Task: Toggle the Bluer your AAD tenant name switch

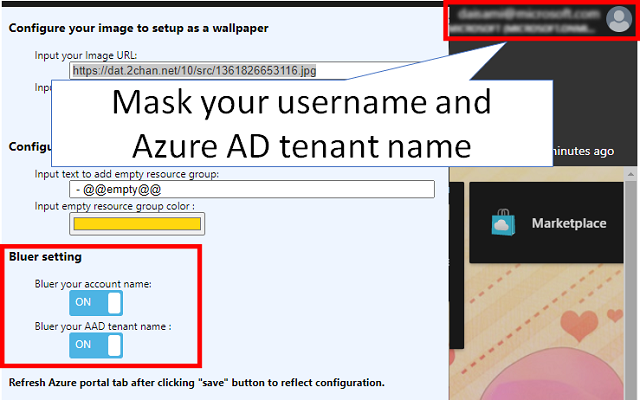Action: pos(96,345)
